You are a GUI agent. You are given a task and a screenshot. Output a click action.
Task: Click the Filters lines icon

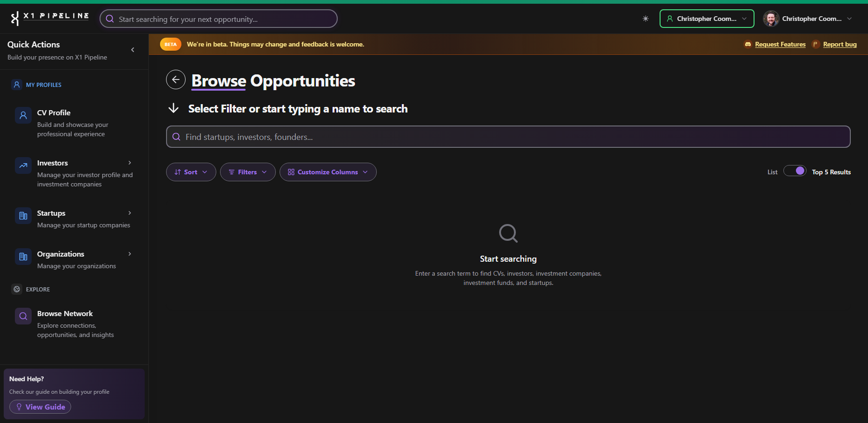(x=232, y=172)
